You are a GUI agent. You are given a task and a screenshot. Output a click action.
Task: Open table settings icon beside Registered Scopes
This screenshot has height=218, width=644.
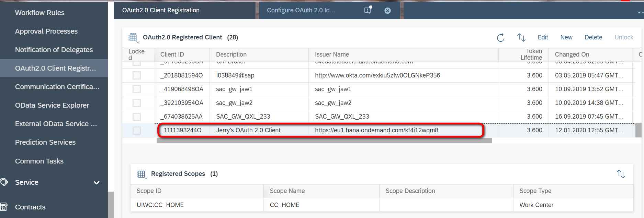pos(142,174)
